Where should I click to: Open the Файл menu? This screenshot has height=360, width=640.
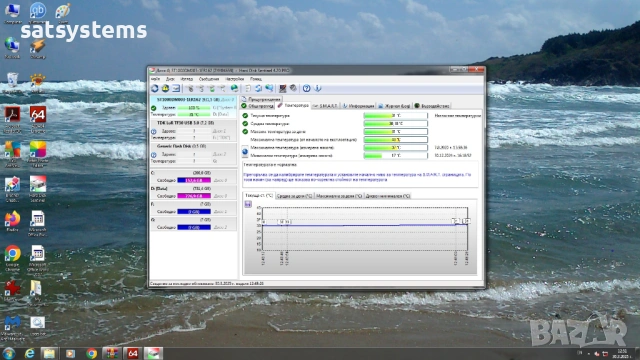click(x=156, y=79)
